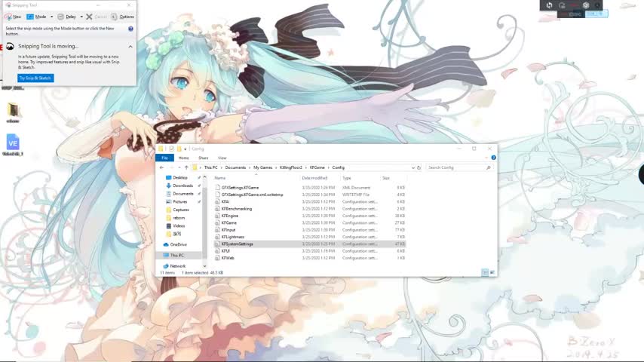This screenshot has height=362, width=644.
Task: Select Network in the navigation pane
Action: tap(178, 266)
